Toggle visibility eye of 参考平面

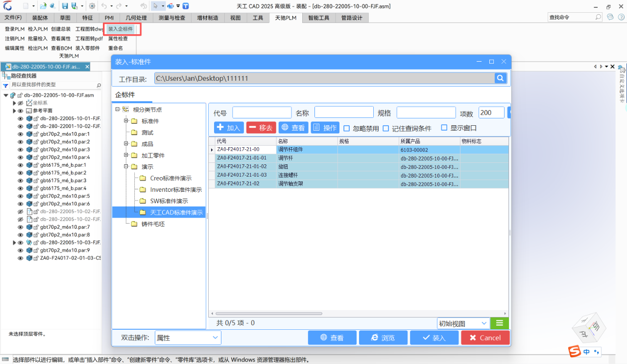(21, 111)
